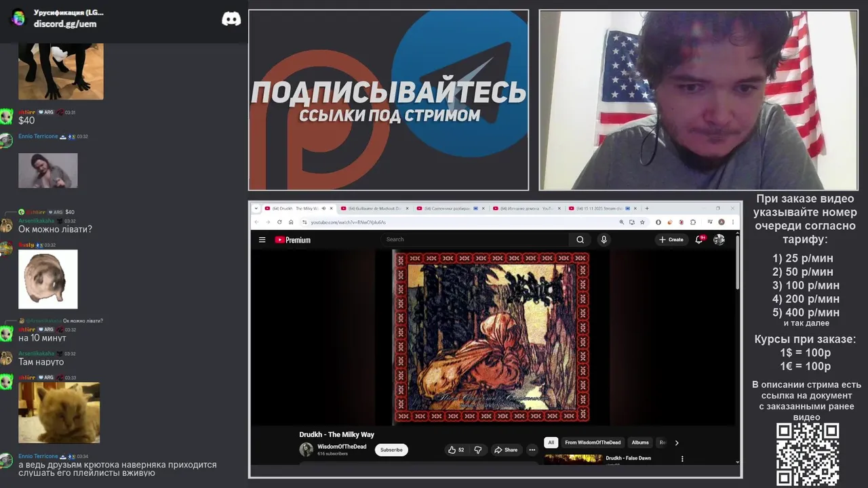The width and height of the screenshot is (868, 488).
Task: Open options menu for Drudkh - False Dawn
Action: coord(682,459)
